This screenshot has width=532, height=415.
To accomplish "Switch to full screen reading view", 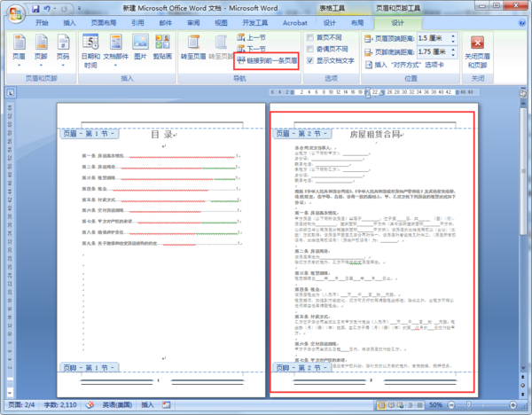I will point(391,405).
